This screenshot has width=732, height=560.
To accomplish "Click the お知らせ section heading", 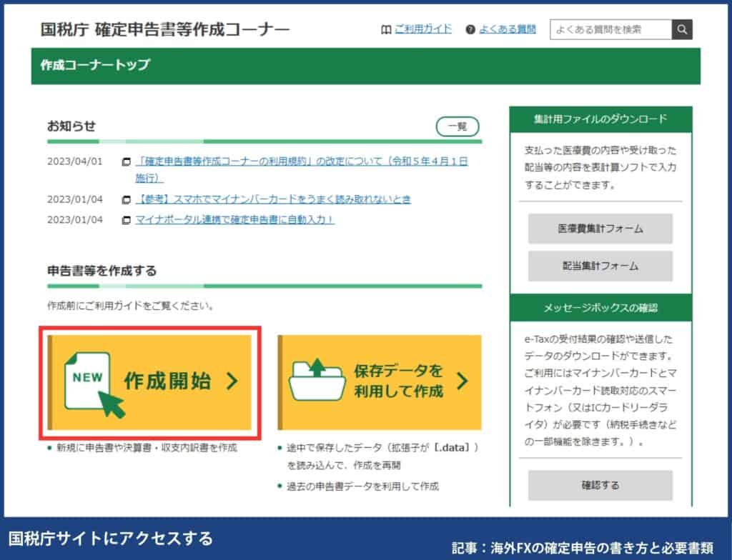I will pyautogui.click(x=71, y=126).
